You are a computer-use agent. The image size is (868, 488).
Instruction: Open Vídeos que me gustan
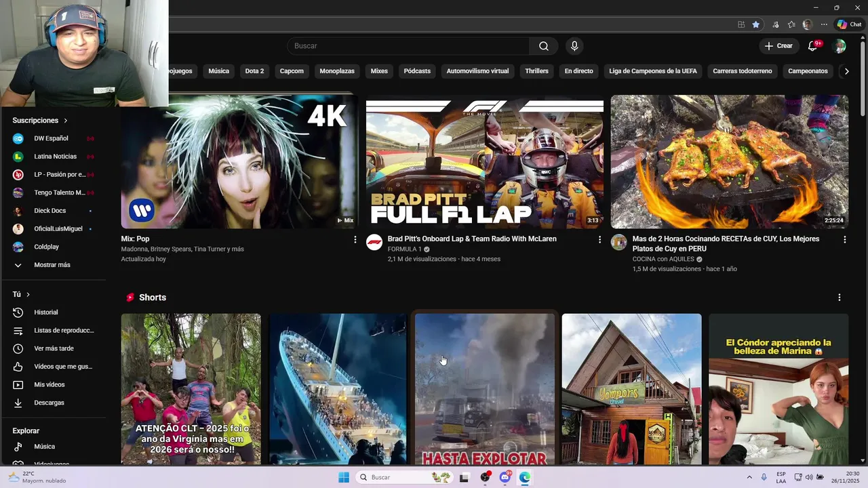pos(54,367)
